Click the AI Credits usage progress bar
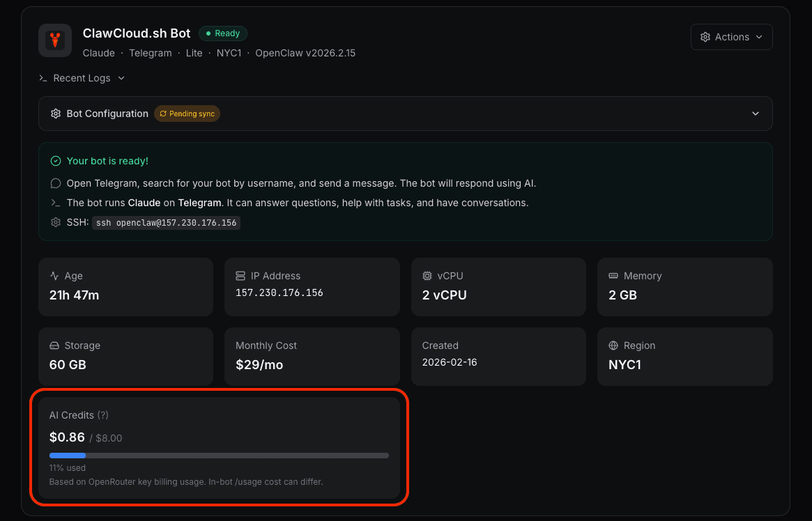812x521 pixels. click(x=219, y=455)
